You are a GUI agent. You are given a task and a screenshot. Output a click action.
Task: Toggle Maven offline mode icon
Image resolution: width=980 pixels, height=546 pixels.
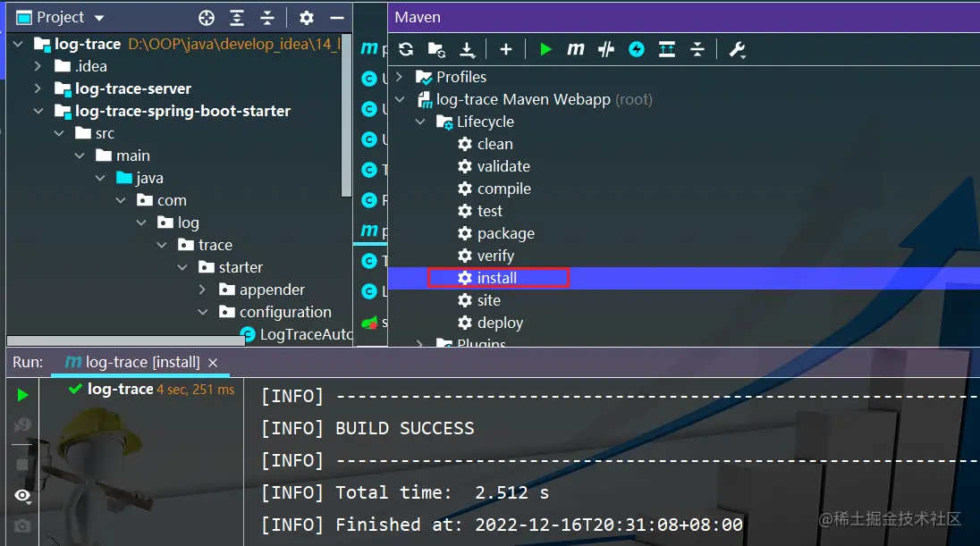coord(606,49)
